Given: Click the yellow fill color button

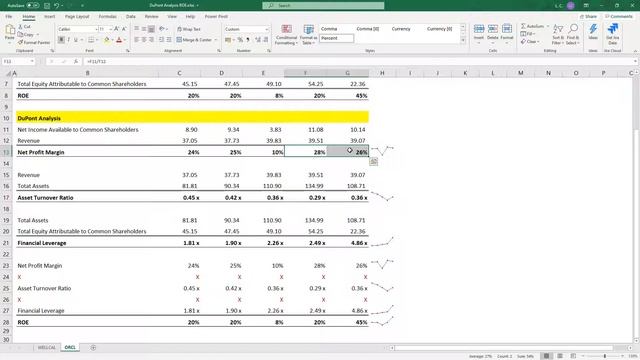Looking at the screenshot, I should 107,40.
